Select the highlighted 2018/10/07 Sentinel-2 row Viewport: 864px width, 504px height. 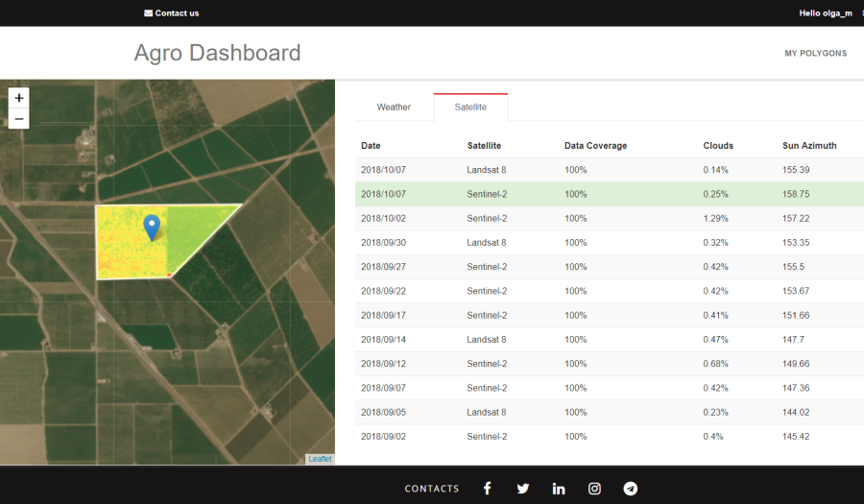coord(610,194)
